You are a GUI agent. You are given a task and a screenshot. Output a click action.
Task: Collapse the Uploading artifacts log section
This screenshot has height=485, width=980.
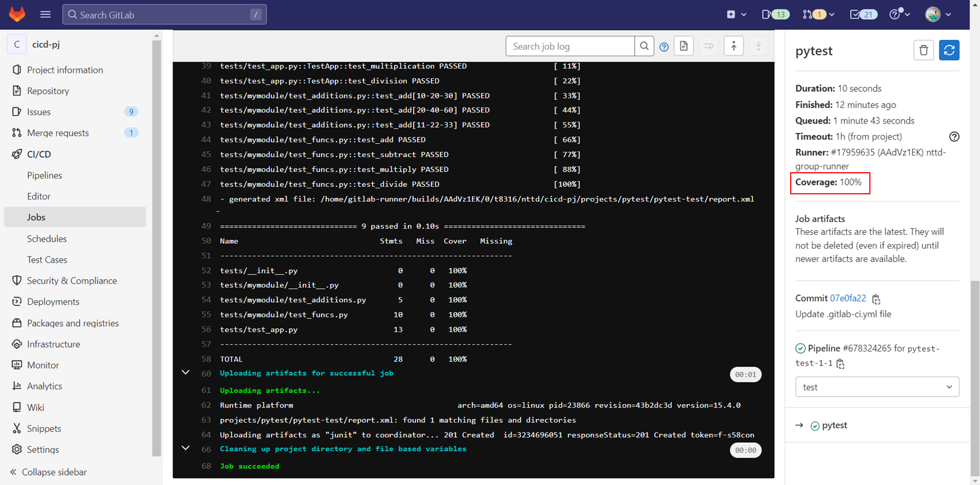(186, 373)
